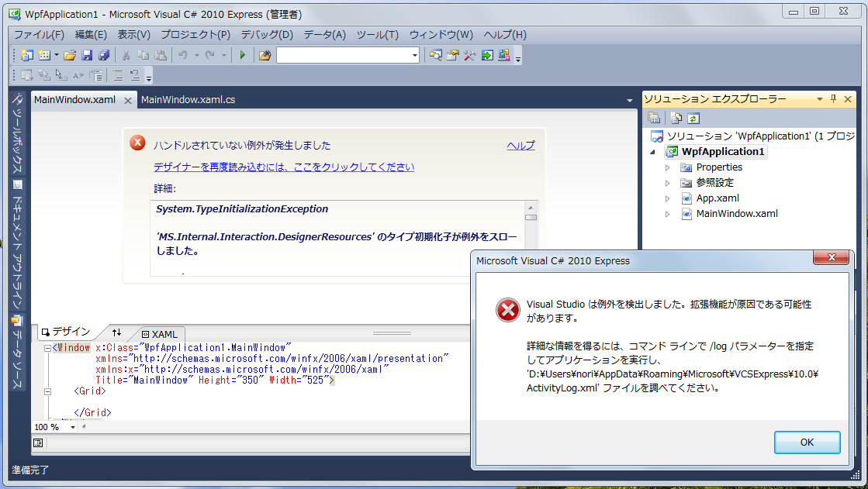Open the ツール(T) menu

pyautogui.click(x=378, y=35)
